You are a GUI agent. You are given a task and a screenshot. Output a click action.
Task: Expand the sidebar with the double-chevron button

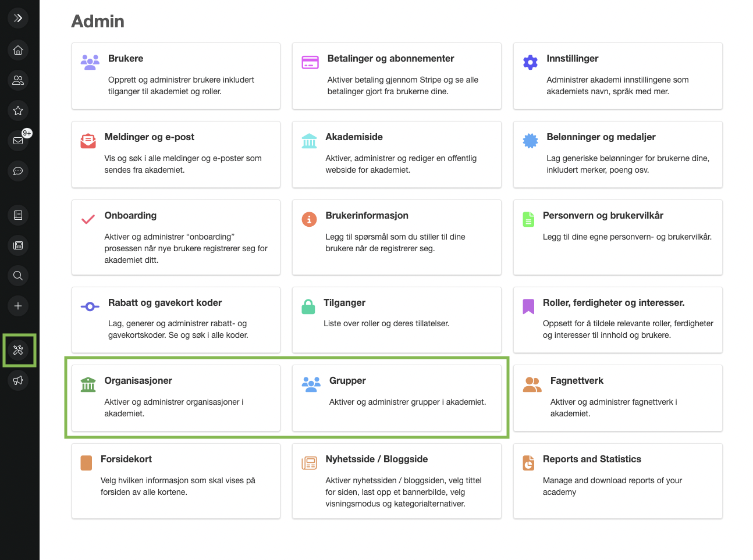18,18
